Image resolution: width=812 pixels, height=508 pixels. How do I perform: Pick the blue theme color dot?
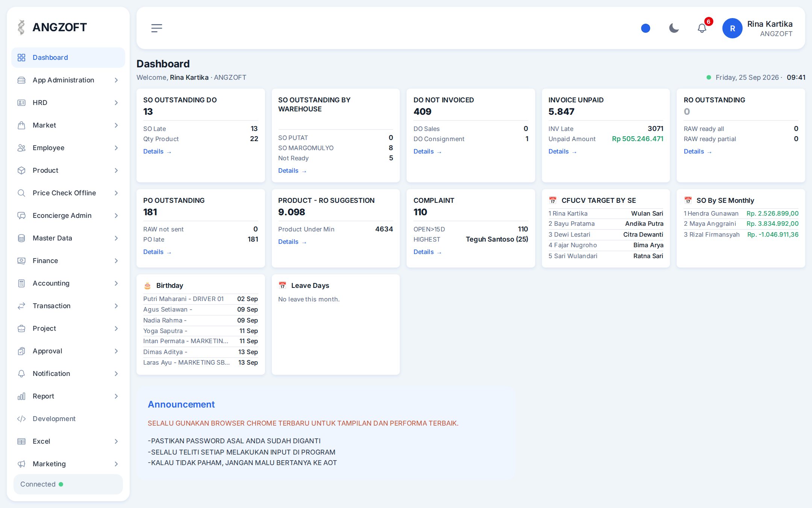645,28
